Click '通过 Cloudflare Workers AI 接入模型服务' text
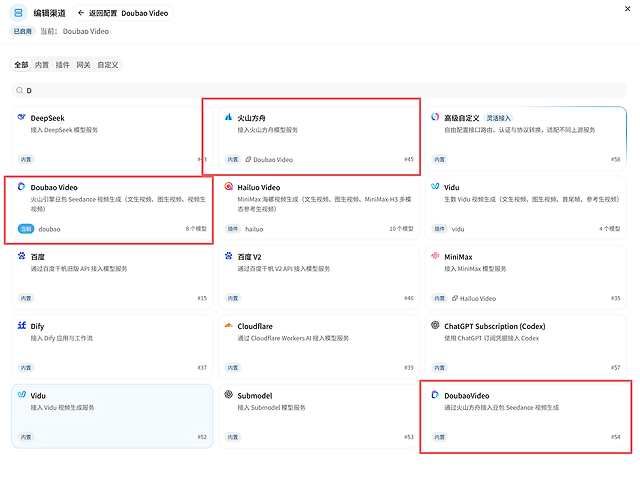This screenshot has width=640, height=500. click(x=293, y=338)
